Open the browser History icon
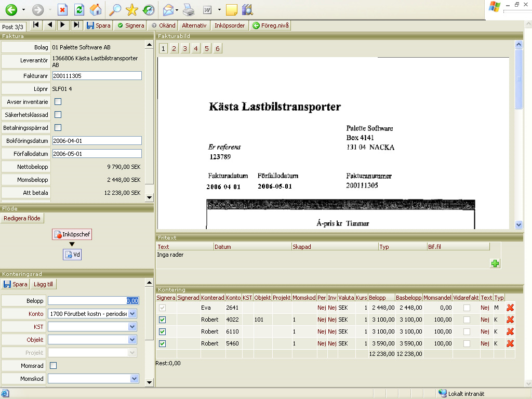The image size is (532, 399). [149, 10]
